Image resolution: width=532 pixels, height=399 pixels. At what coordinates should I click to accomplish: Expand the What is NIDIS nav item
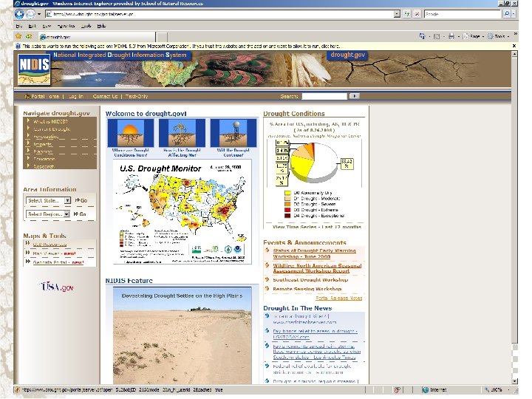click(x=50, y=121)
